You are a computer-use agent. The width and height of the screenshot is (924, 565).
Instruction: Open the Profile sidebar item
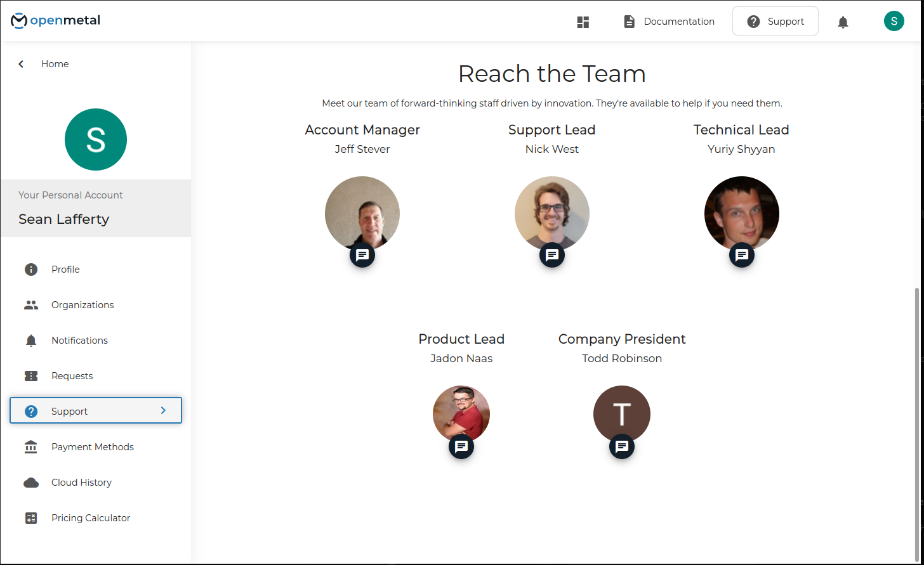point(65,270)
